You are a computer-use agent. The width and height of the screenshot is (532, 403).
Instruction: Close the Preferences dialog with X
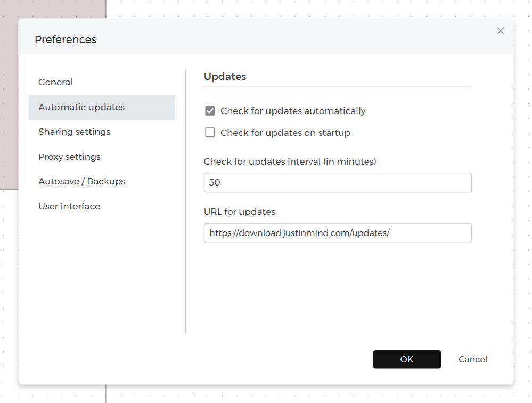pos(500,31)
